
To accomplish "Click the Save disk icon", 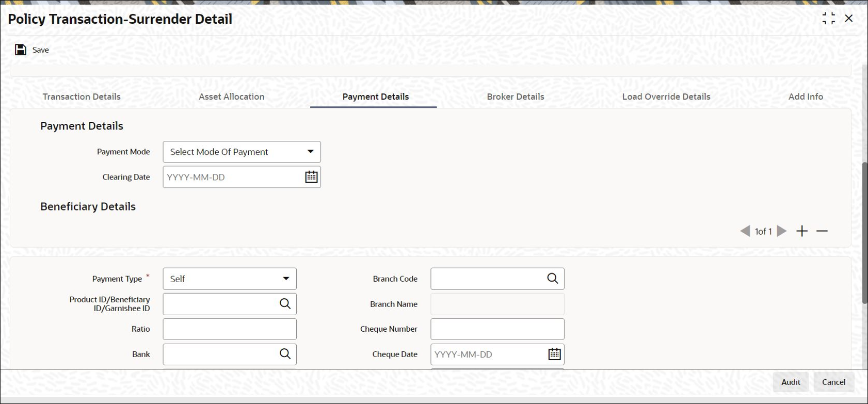I will point(21,50).
